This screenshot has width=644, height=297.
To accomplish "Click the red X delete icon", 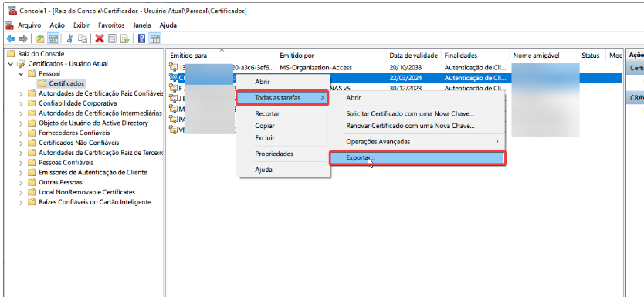I will click(100, 39).
